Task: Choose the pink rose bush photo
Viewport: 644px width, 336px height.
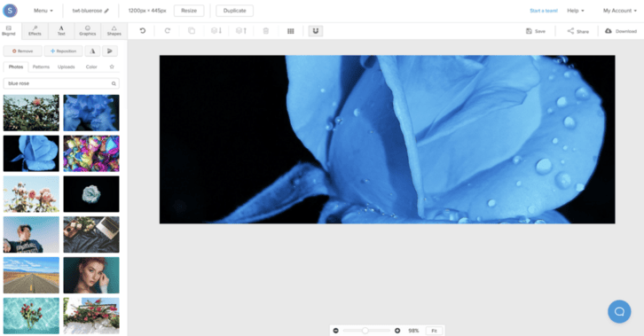Action: click(x=31, y=113)
